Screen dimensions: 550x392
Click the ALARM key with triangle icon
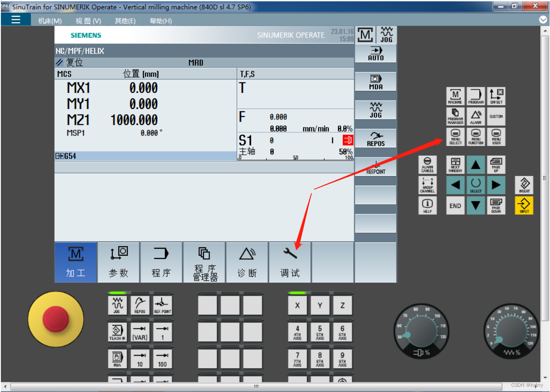476,116
